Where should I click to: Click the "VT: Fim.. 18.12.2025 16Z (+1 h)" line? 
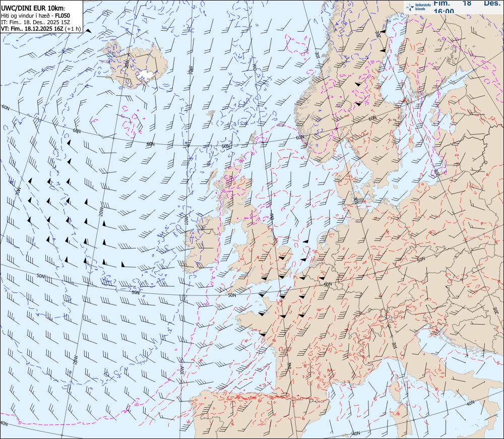[x=41, y=29]
